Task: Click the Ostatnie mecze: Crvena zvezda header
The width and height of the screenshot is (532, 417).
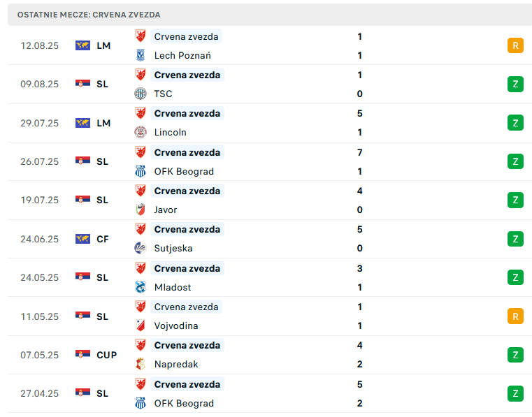Action: tap(89, 15)
